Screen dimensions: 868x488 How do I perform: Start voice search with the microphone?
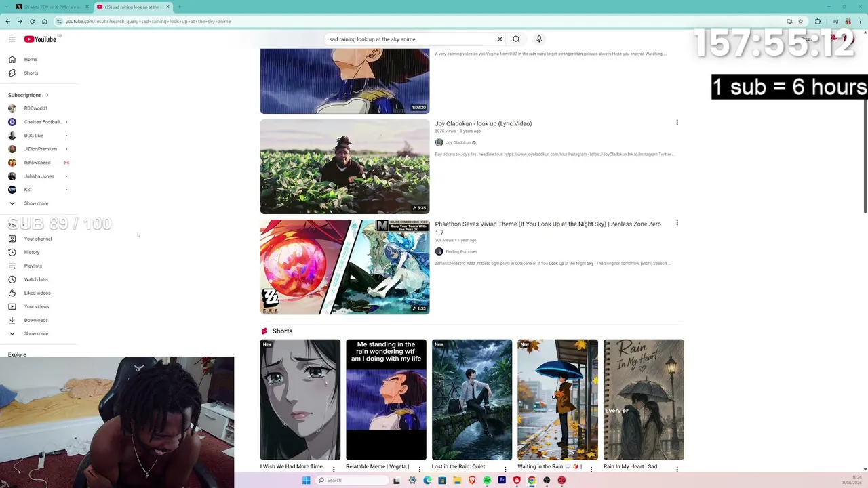tap(539, 39)
